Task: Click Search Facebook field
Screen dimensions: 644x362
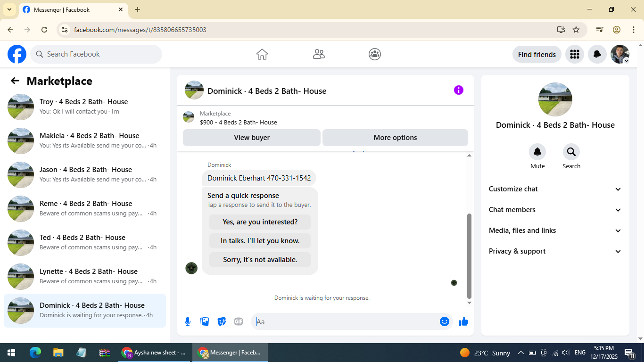Action: 96,54
